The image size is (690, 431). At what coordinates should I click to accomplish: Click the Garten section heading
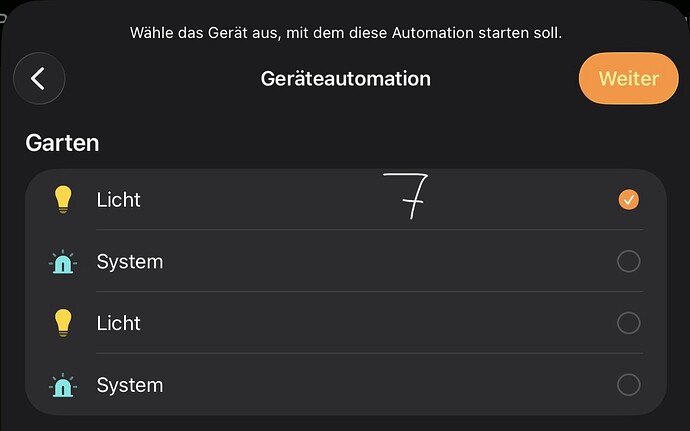tap(62, 143)
